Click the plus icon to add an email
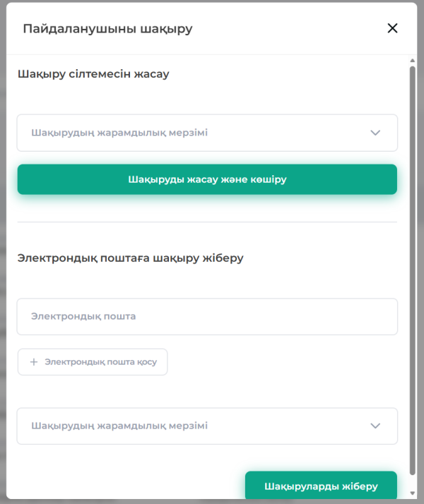This screenshot has height=504, width=424. coord(34,362)
